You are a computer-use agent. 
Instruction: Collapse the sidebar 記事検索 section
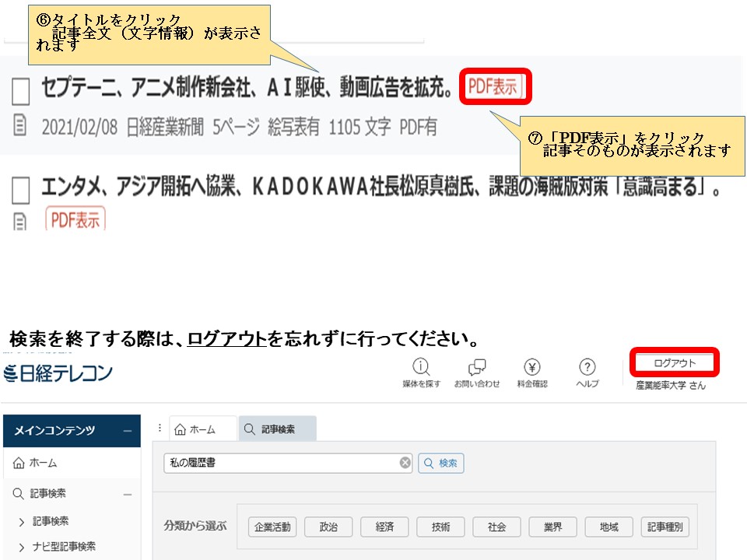[x=127, y=495]
